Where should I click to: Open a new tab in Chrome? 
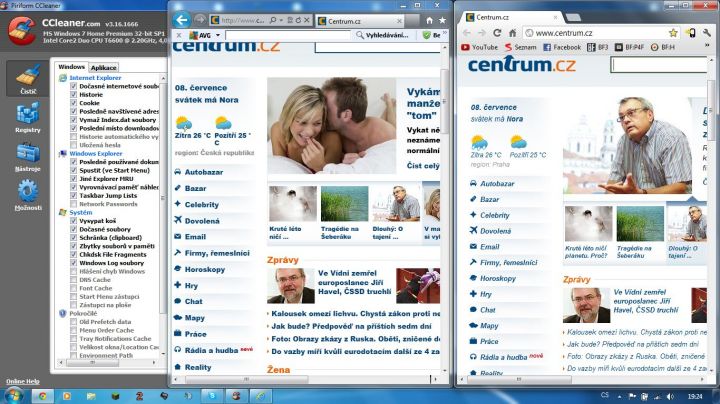pos(573,17)
